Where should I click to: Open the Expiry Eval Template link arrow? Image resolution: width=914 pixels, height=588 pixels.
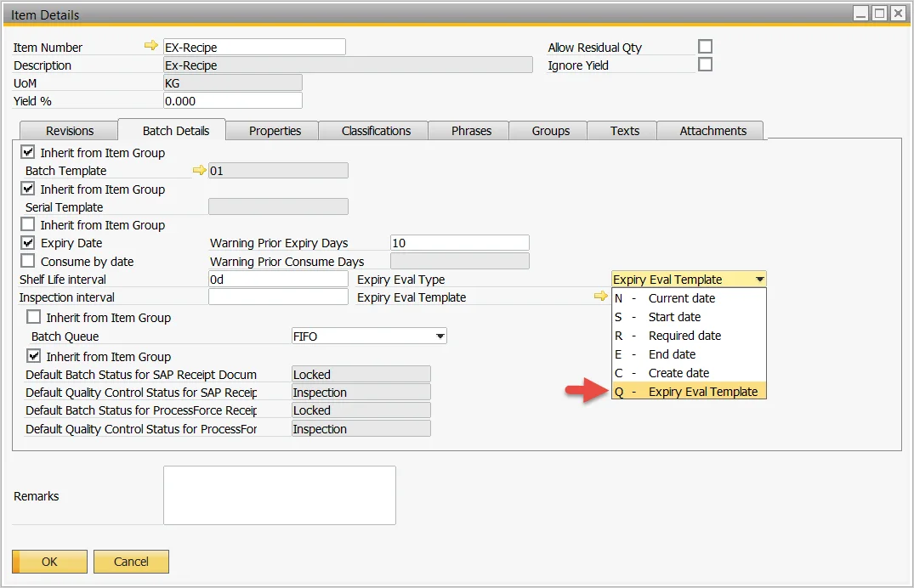pos(601,296)
